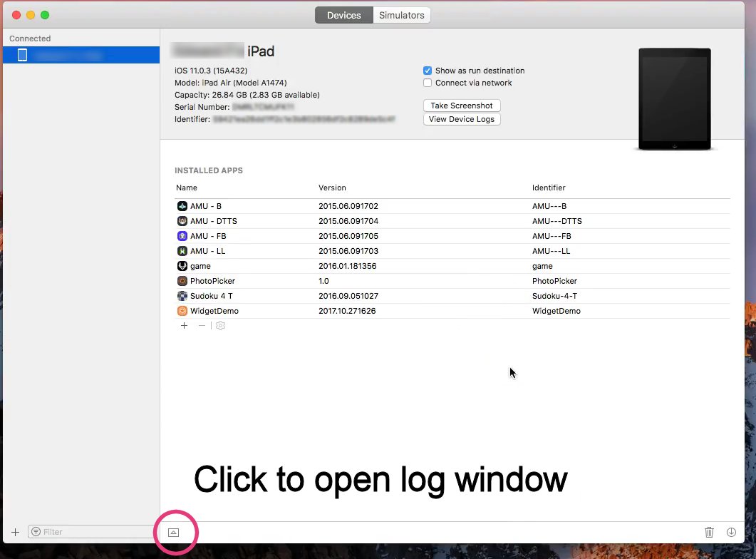Screen dimensions: 756x559
Task: Select the AMU - FB app name
Action: point(208,236)
